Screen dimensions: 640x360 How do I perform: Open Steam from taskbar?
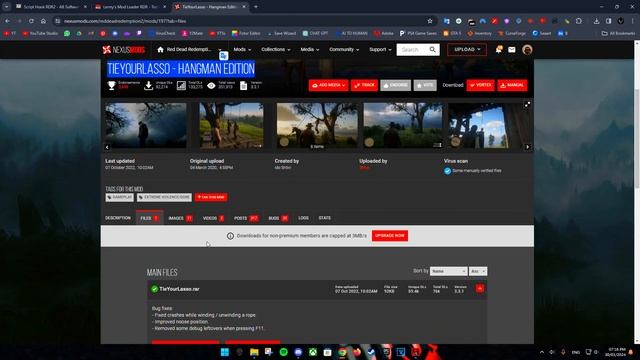click(371, 352)
